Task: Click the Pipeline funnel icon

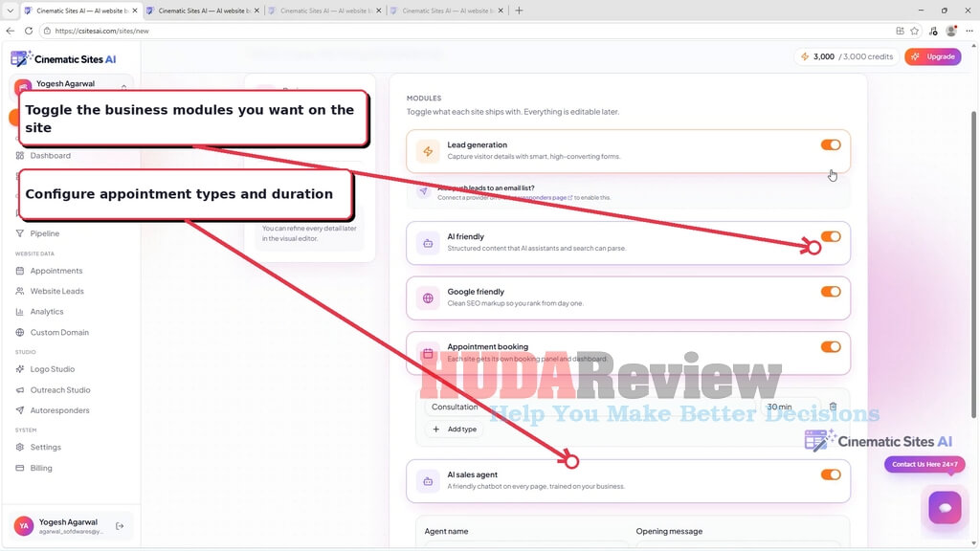Action: tap(20, 233)
